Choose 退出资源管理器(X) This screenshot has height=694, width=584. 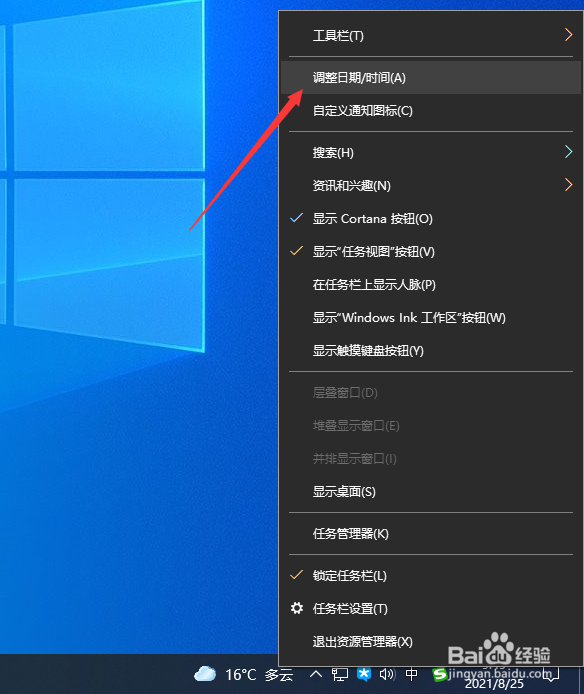pyautogui.click(x=430, y=642)
